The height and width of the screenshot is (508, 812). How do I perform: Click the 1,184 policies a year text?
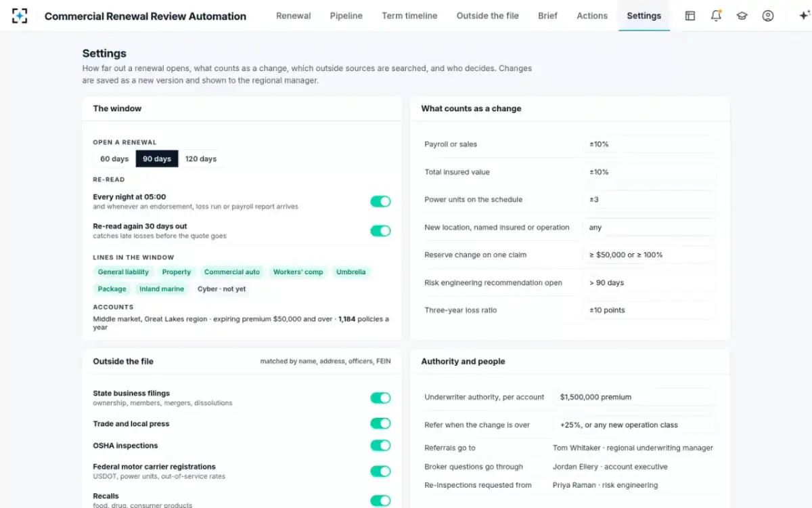[x=241, y=323]
